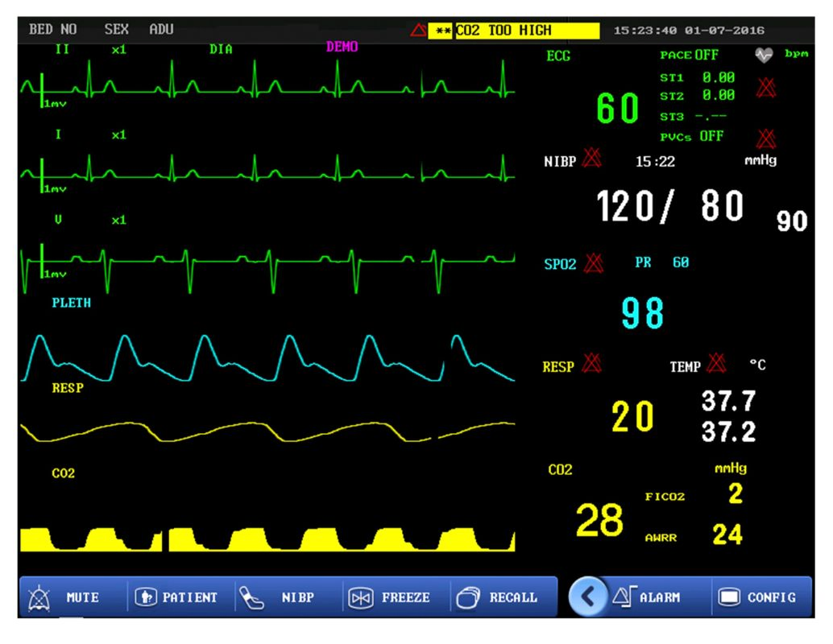Image resolution: width=833 pixels, height=644 pixels.
Task: Click the FICO2 value 2
Action: [736, 493]
